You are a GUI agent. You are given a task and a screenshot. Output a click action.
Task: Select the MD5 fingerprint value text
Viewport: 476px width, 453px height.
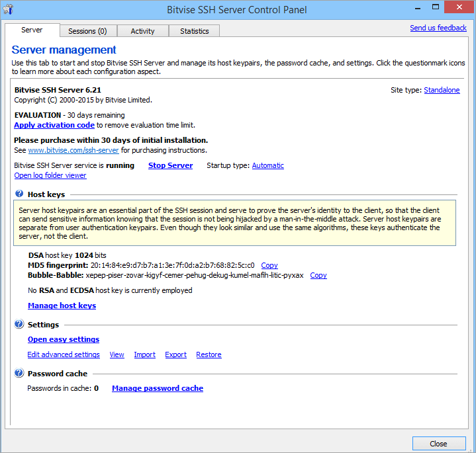(172, 265)
